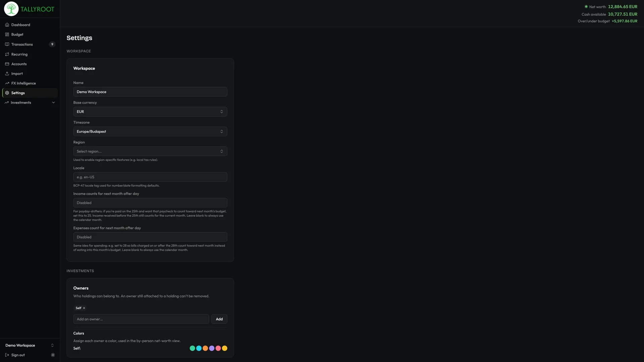This screenshot has height=362, width=644.
Task: Click the Expenses count next month field
Action: tap(150, 237)
